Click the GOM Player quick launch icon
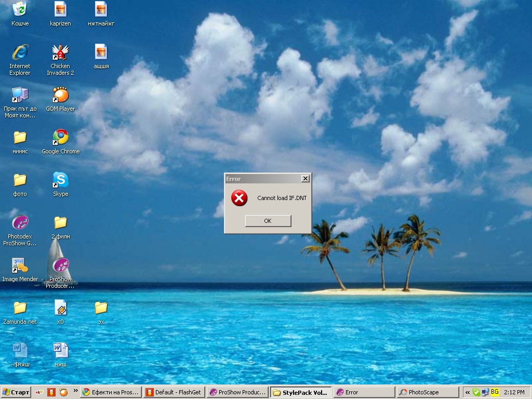Image resolution: width=532 pixels, height=399 pixels. pos(63,392)
